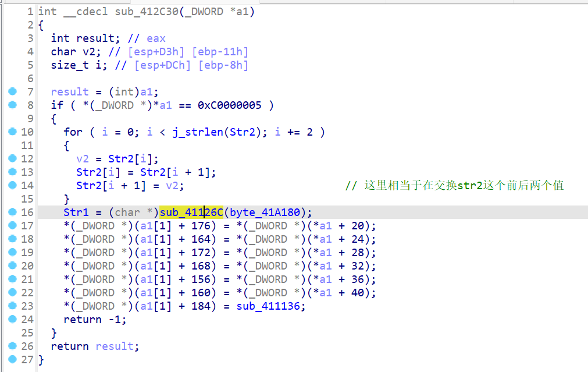Image resolution: width=588 pixels, height=372 pixels.
Task: Toggle breakpoint dot on line 13
Action: [12, 172]
